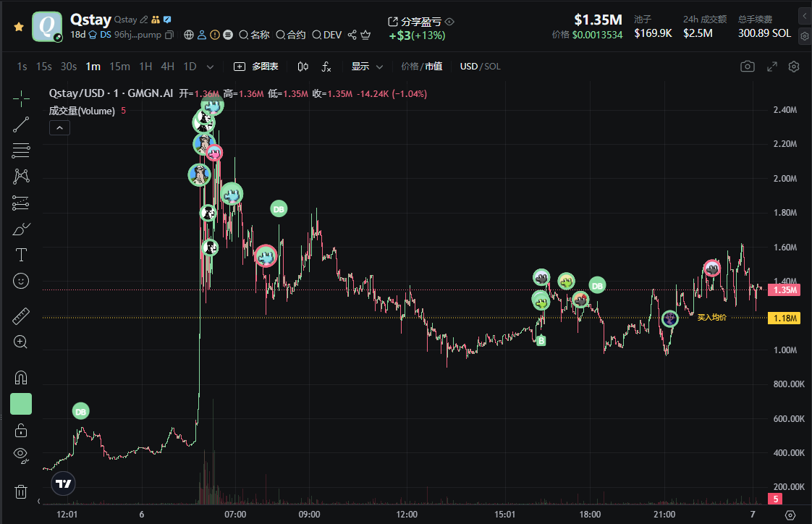Select the forecasting position tool
Viewport: 812px width, 524px height.
[x=21, y=203]
